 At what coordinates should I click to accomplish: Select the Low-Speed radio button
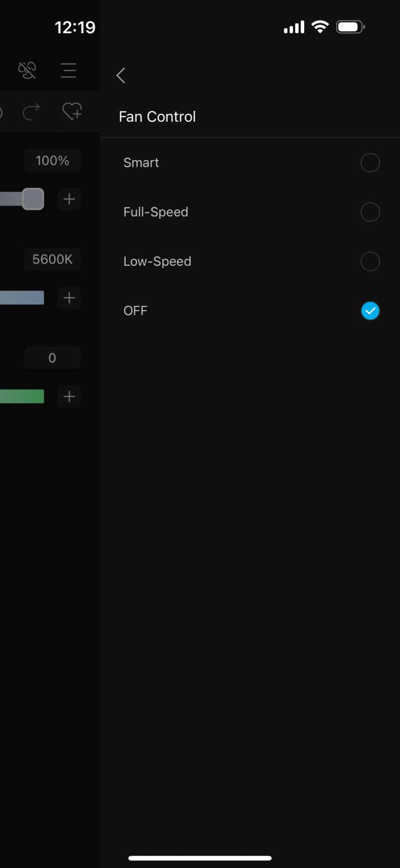pos(370,261)
